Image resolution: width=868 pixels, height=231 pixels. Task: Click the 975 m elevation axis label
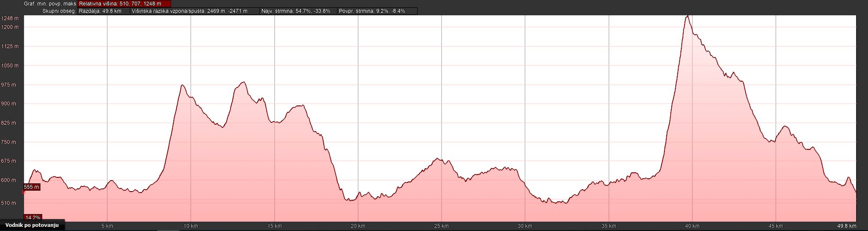pyautogui.click(x=10, y=85)
